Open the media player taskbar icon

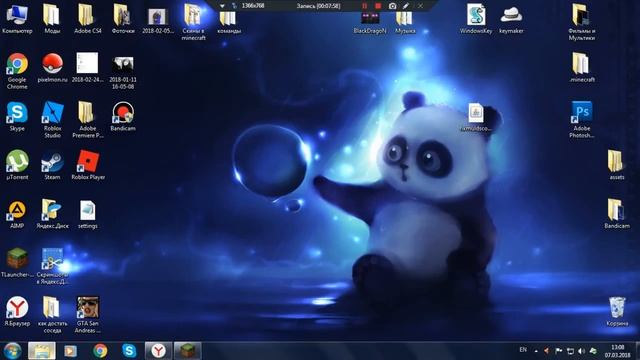coord(71,351)
